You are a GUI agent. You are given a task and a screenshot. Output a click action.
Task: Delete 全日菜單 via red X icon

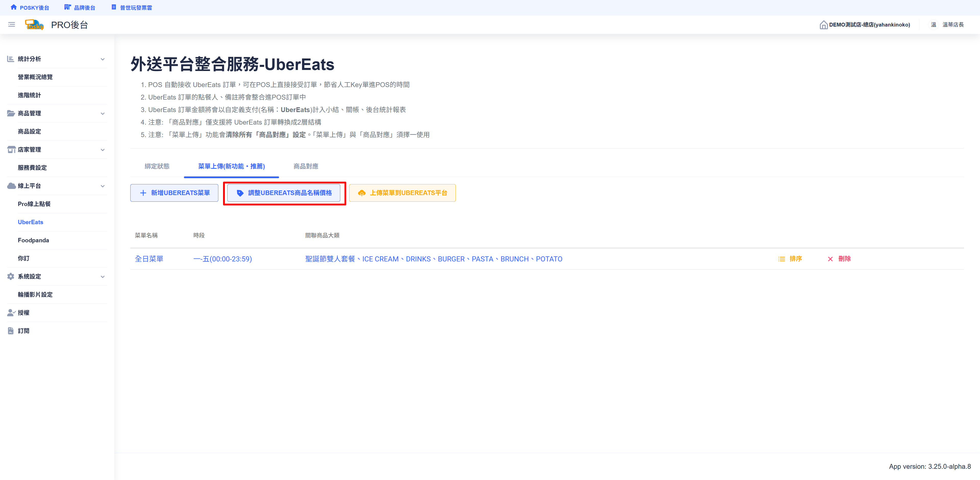click(x=830, y=259)
